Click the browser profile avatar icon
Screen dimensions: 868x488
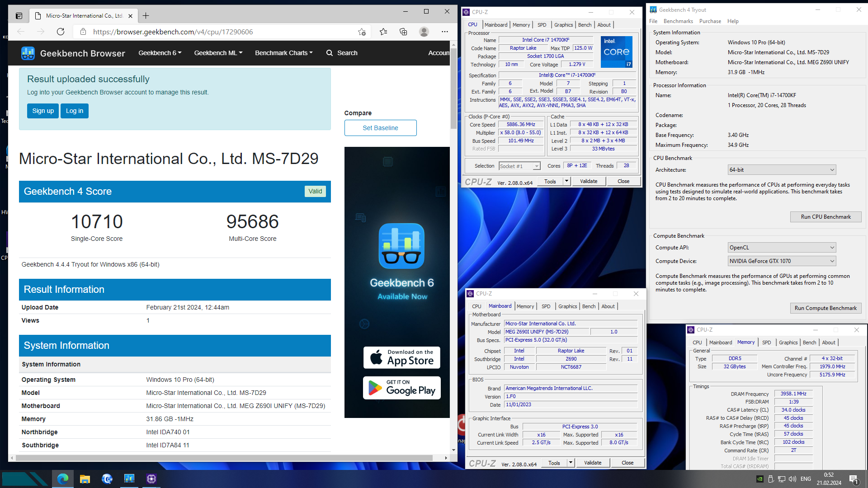point(424,32)
